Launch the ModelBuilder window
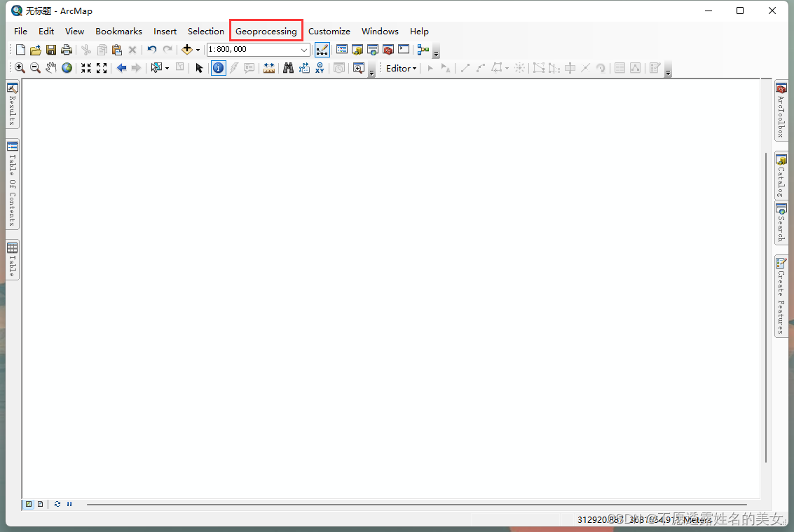Screen dimensions: 794x532 (x=423, y=50)
